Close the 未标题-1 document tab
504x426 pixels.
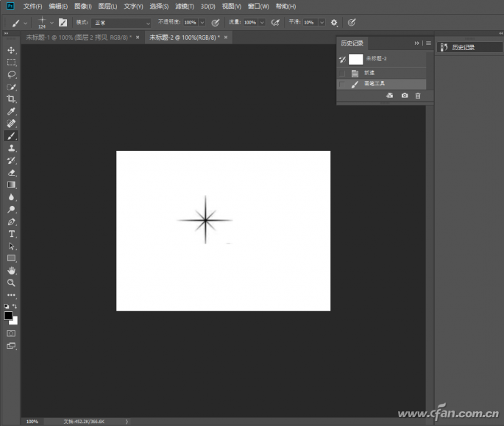(138, 38)
